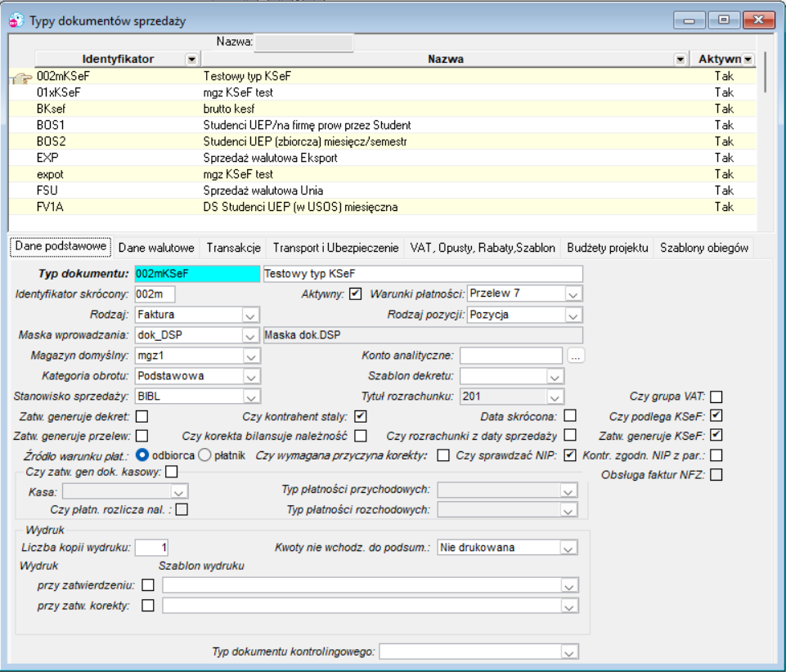Open VAT, Opusty, Rabaty, Szablon tab
The image size is (786, 672).
(483, 248)
